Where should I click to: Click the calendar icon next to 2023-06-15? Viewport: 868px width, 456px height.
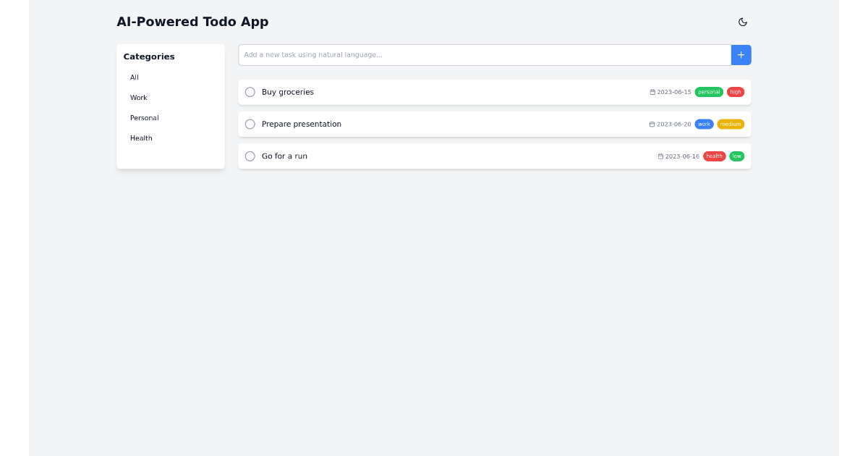pyautogui.click(x=653, y=92)
